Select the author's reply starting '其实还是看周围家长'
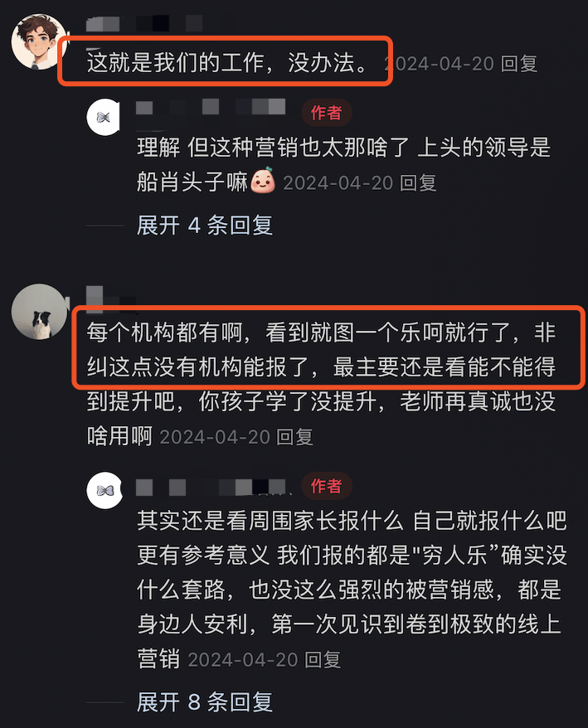The image size is (588, 728). point(352,590)
